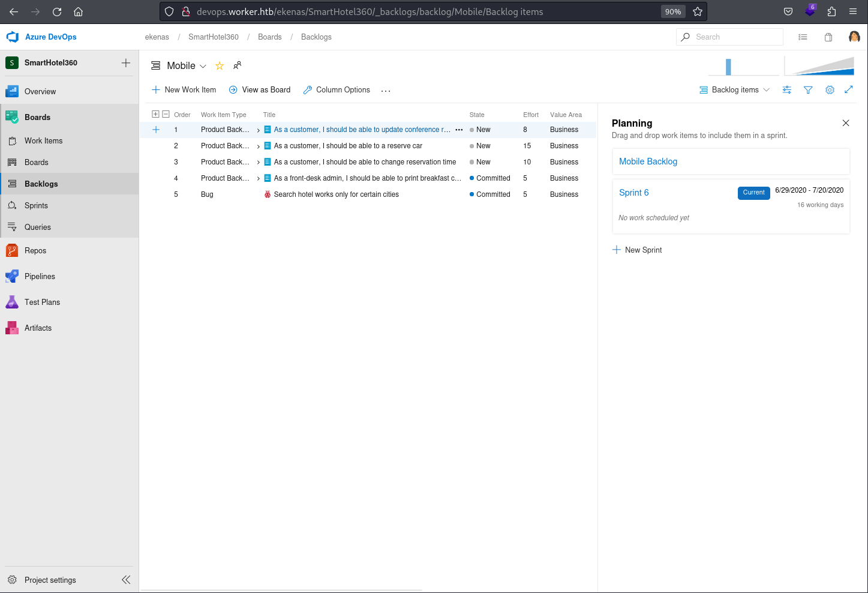The height and width of the screenshot is (593, 868).
Task: Add child item to first backlog row
Action: pyautogui.click(x=156, y=130)
